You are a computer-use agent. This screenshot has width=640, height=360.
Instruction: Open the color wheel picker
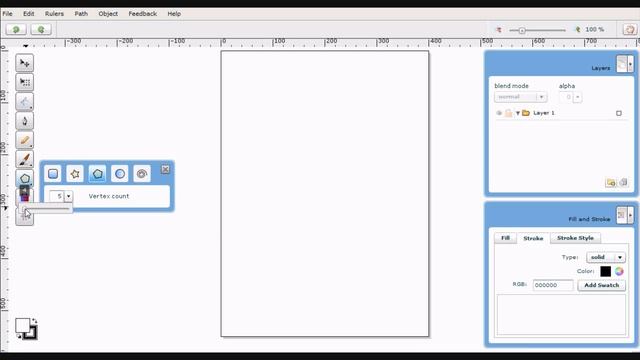pos(619,271)
